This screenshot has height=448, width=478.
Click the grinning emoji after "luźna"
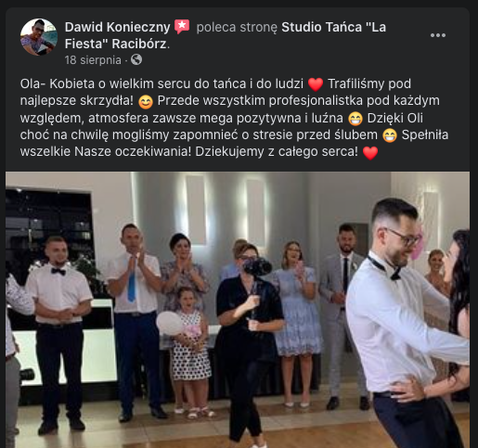coord(355,119)
